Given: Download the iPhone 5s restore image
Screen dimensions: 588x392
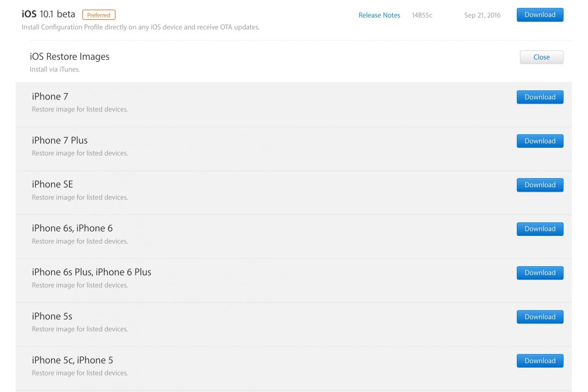Looking at the screenshot, I should 540,317.
